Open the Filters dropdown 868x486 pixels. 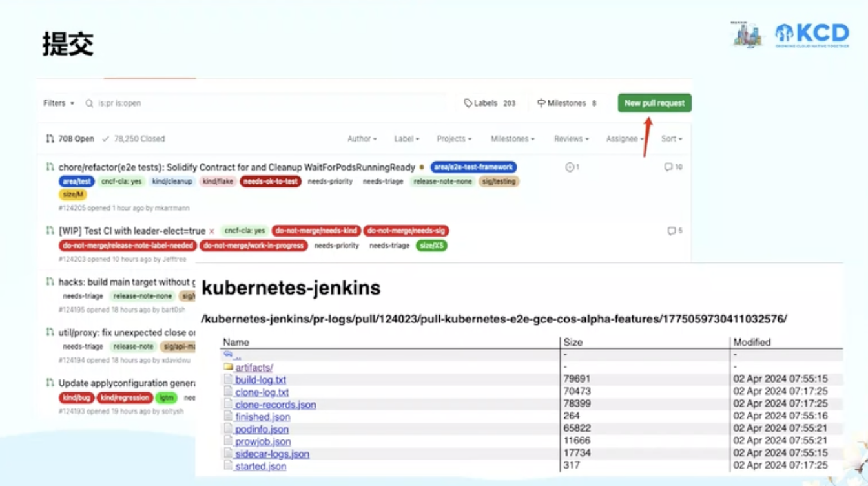coord(59,103)
